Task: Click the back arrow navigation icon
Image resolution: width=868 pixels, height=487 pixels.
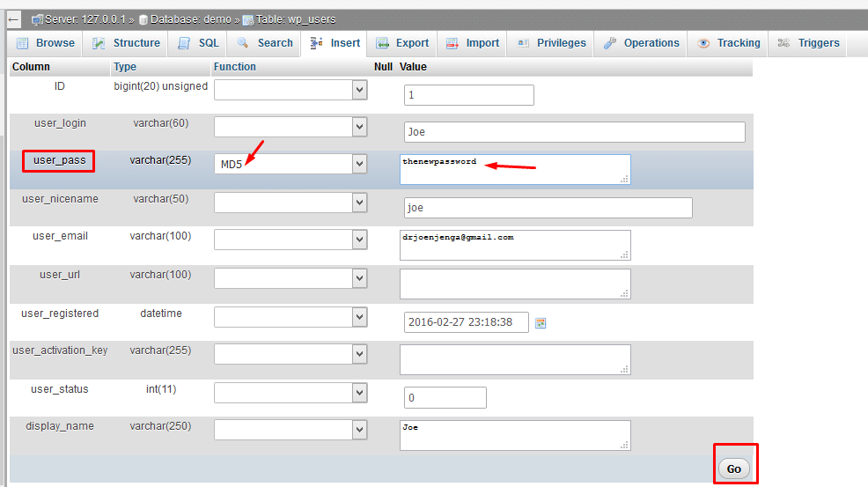Action: coord(14,20)
